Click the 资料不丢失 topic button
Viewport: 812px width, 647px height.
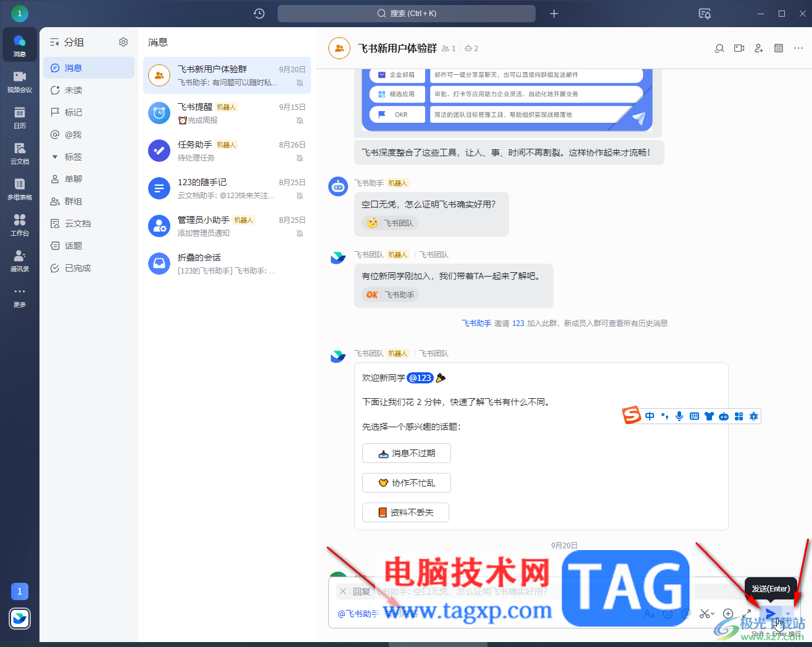pyautogui.click(x=405, y=512)
